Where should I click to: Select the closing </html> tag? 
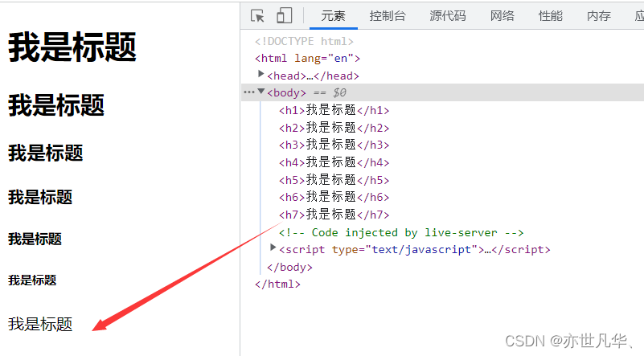[x=277, y=284]
